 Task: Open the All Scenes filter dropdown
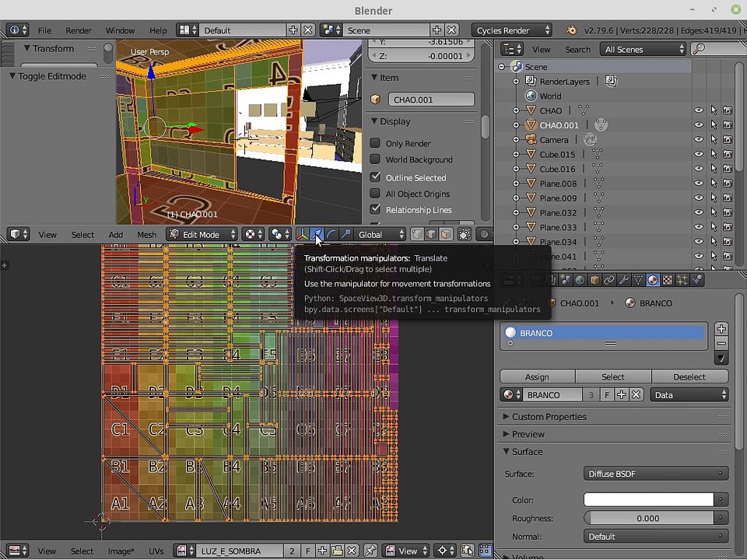click(644, 49)
